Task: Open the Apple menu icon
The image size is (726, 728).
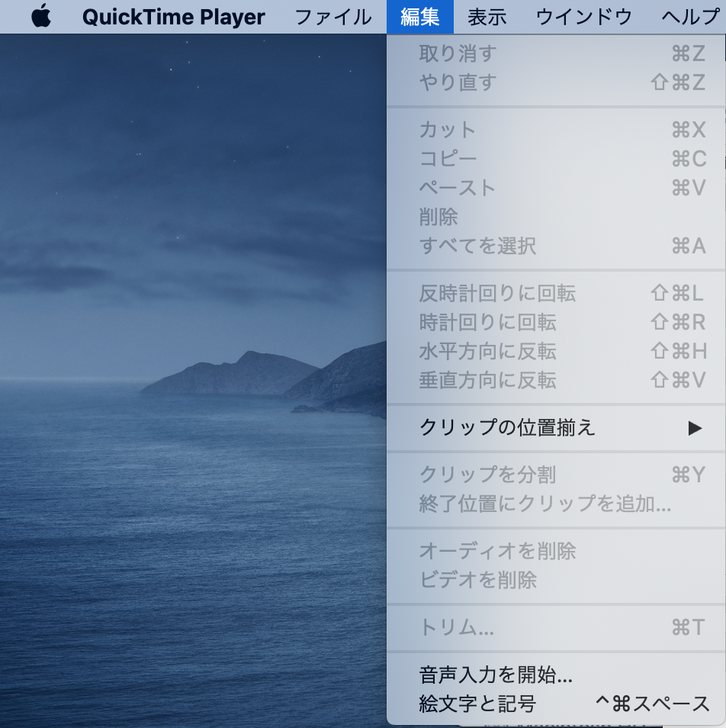Action: tap(41, 16)
